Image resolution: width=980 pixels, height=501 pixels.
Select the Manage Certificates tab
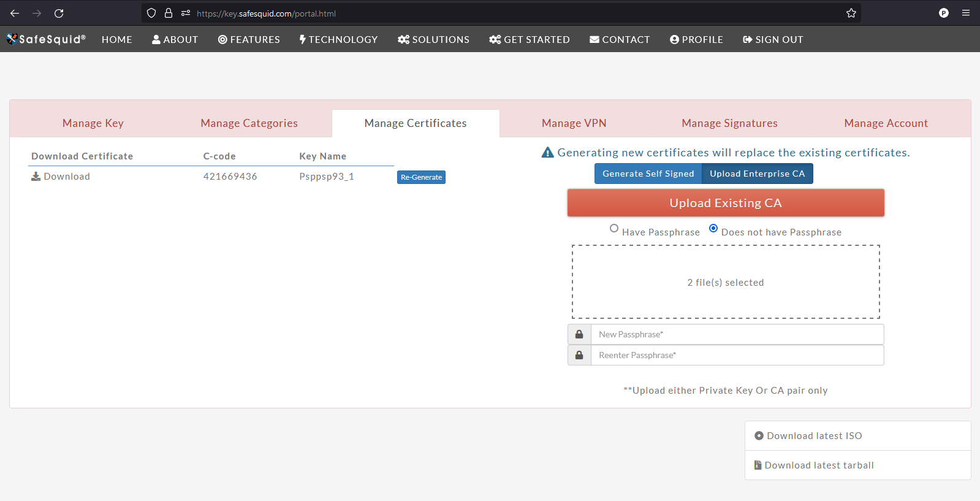(416, 123)
